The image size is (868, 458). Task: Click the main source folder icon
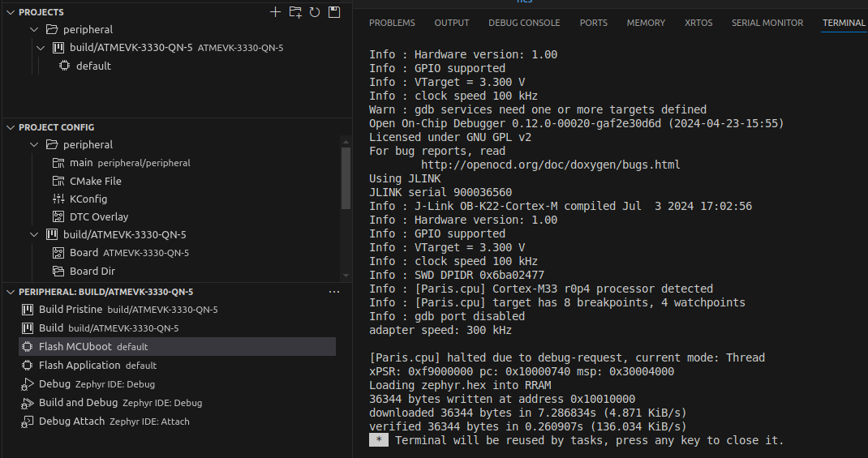(58, 163)
